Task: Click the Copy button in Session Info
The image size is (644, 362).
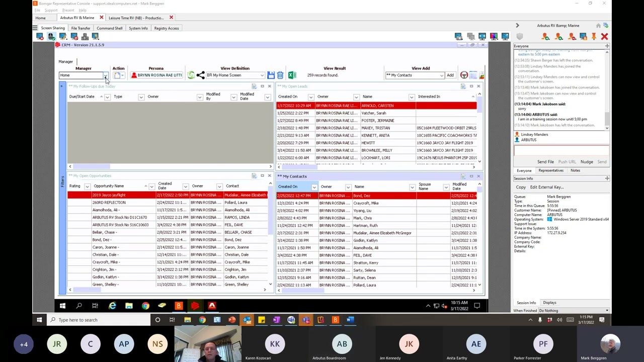Action: click(x=521, y=187)
